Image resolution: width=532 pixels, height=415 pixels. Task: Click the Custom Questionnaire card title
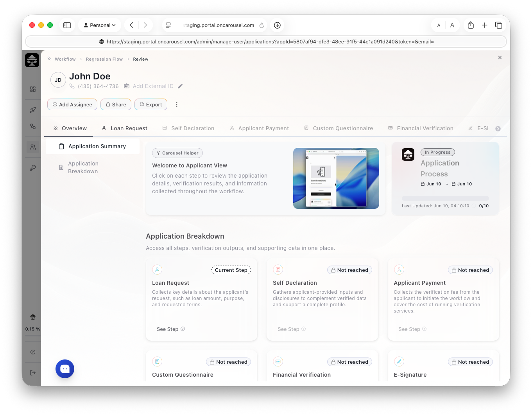point(183,375)
